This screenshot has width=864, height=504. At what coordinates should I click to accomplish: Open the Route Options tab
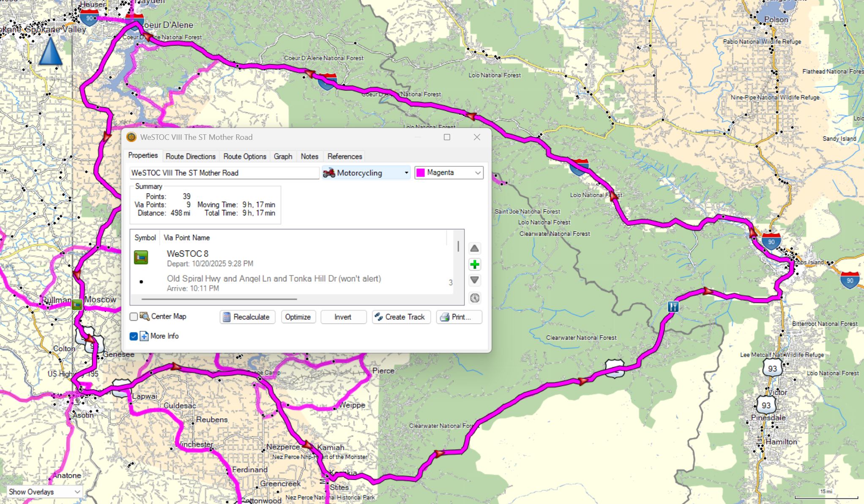pyautogui.click(x=244, y=156)
